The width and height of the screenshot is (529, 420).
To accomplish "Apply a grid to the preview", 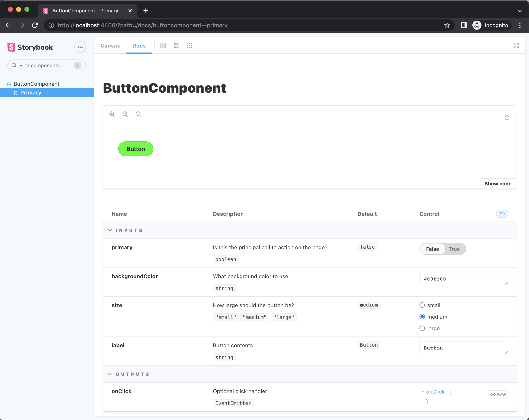I will [x=176, y=45].
